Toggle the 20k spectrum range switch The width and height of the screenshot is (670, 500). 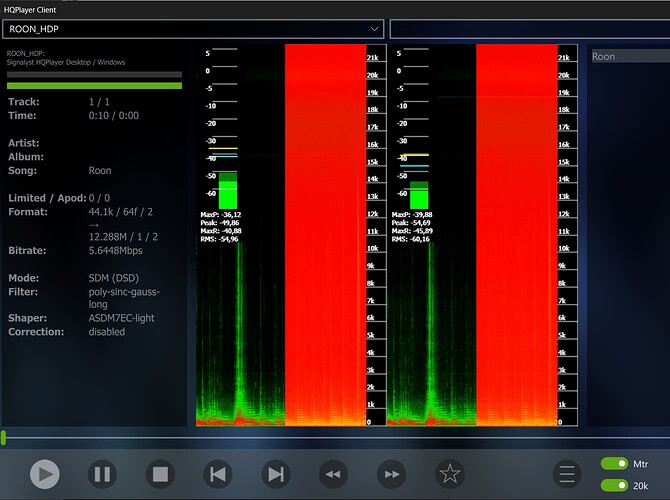click(614, 485)
